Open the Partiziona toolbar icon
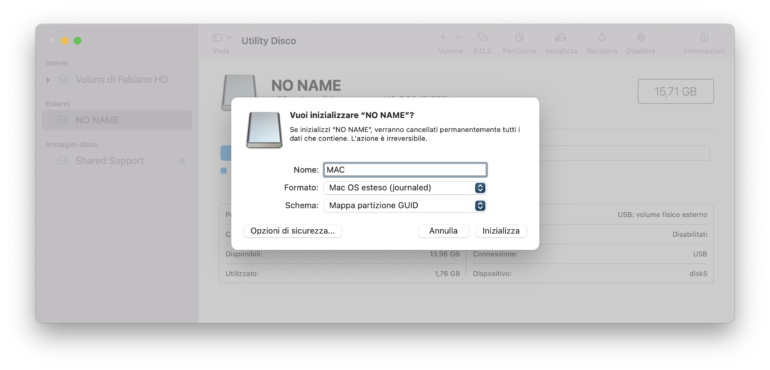This screenshot has width=770, height=370. point(519,37)
